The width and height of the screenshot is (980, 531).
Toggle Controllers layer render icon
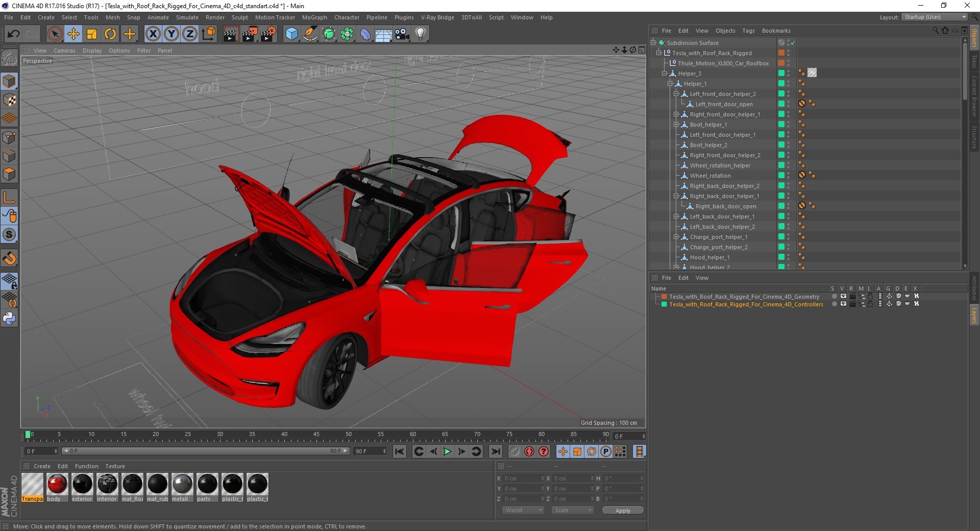852,304
